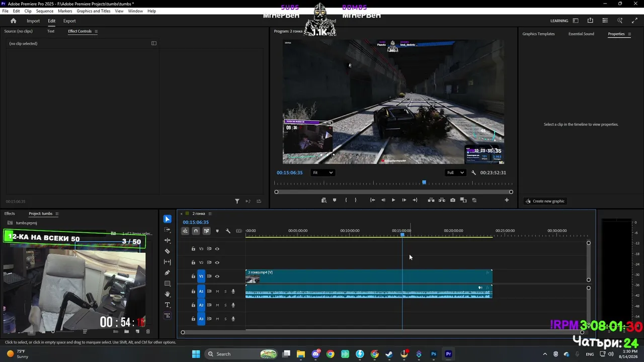Open Premiere Pro in the taskbar
Image resolution: width=644 pixels, height=362 pixels.
[448, 354]
